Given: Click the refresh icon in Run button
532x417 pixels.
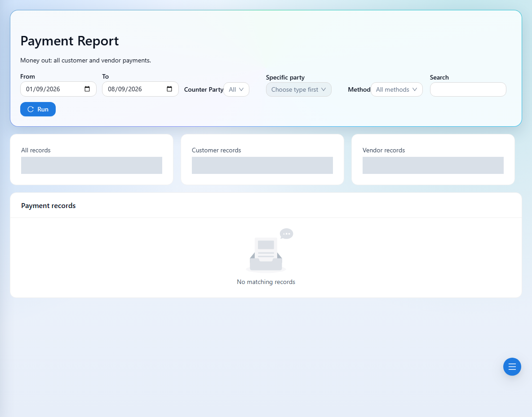Looking at the screenshot, I should coord(31,109).
